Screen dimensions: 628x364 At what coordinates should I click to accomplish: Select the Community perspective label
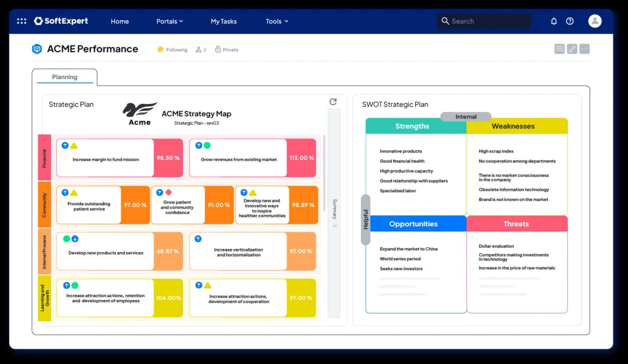click(x=44, y=204)
